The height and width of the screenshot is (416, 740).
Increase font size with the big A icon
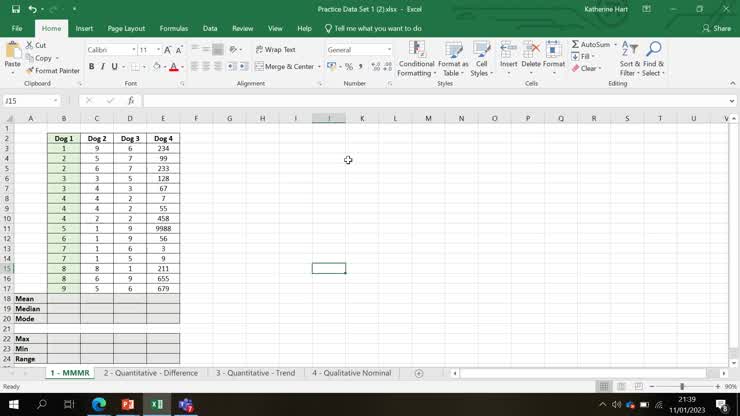(x=168, y=50)
